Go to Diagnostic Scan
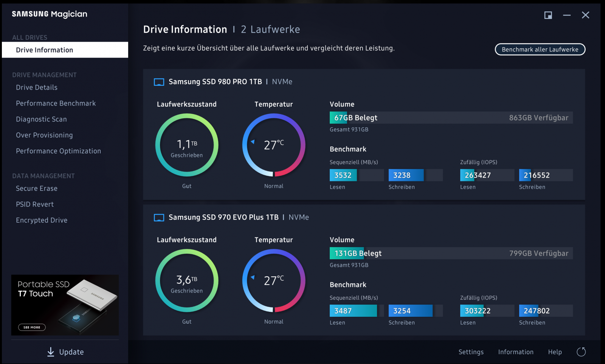The image size is (605, 364). coord(41,119)
